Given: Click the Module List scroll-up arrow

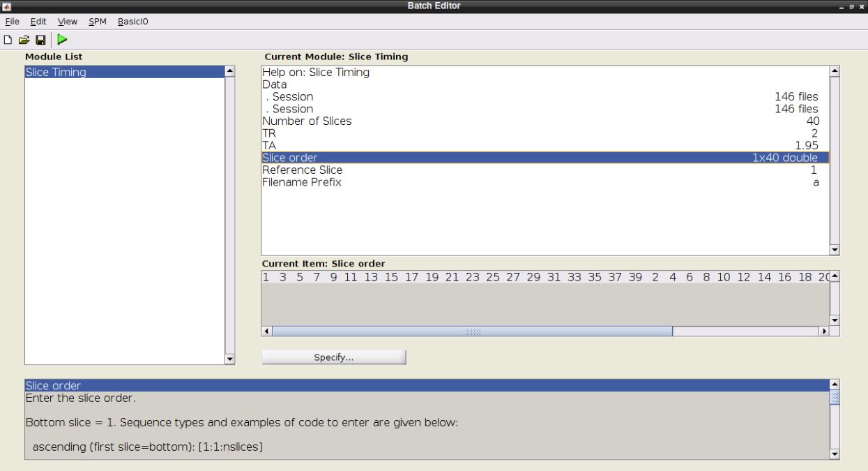Looking at the screenshot, I should [230, 72].
